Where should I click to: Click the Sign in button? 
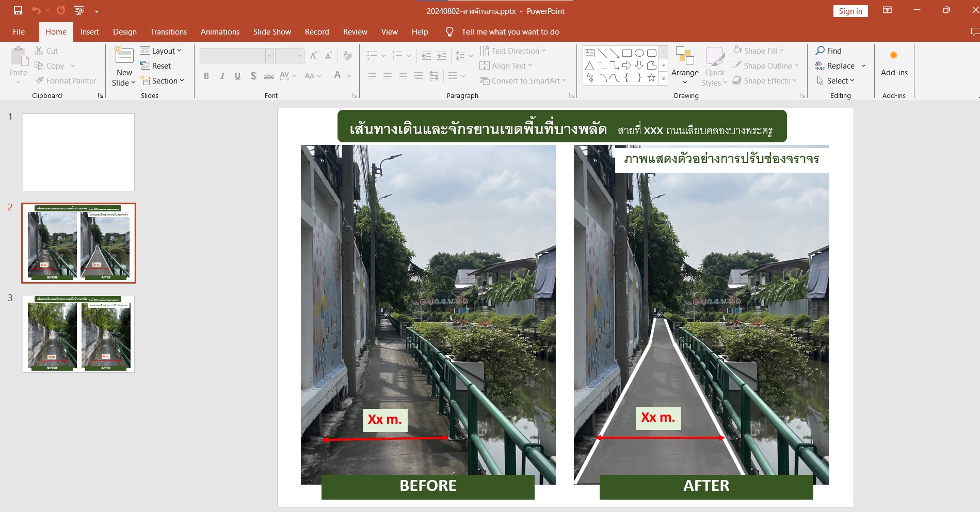coord(850,11)
